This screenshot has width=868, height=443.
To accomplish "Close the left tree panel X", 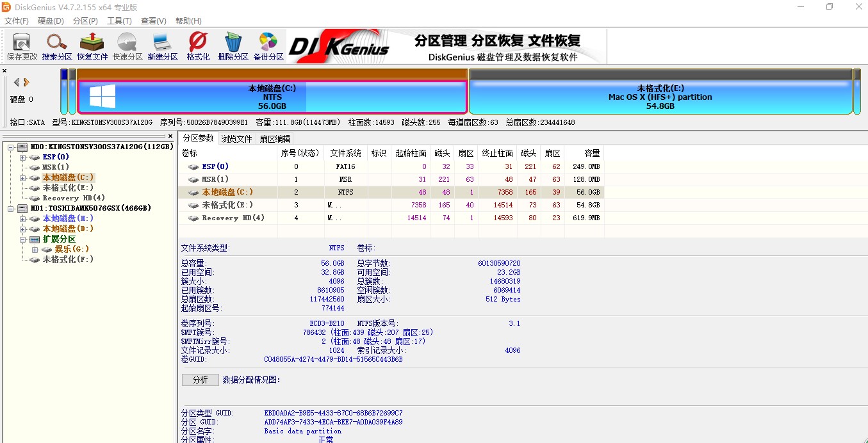I will pos(170,136).
